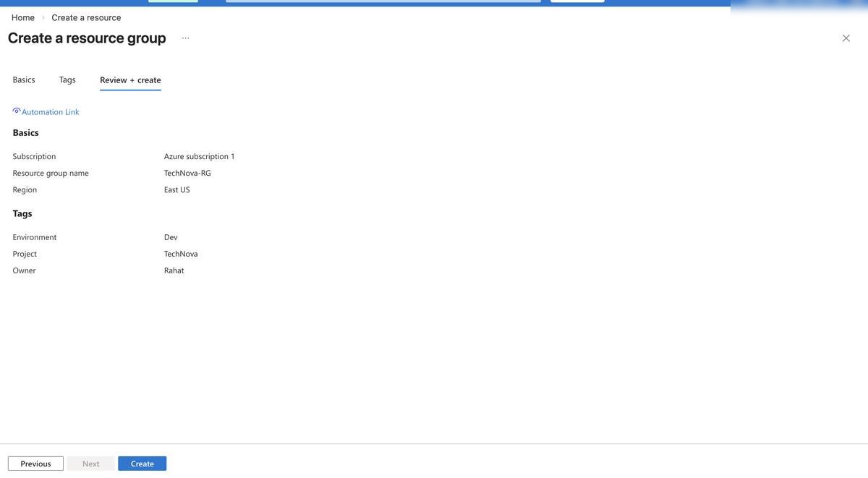Viewport: 868px width, 478px height.
Task: Switch to the Tags tab
Action: point(67,80)
